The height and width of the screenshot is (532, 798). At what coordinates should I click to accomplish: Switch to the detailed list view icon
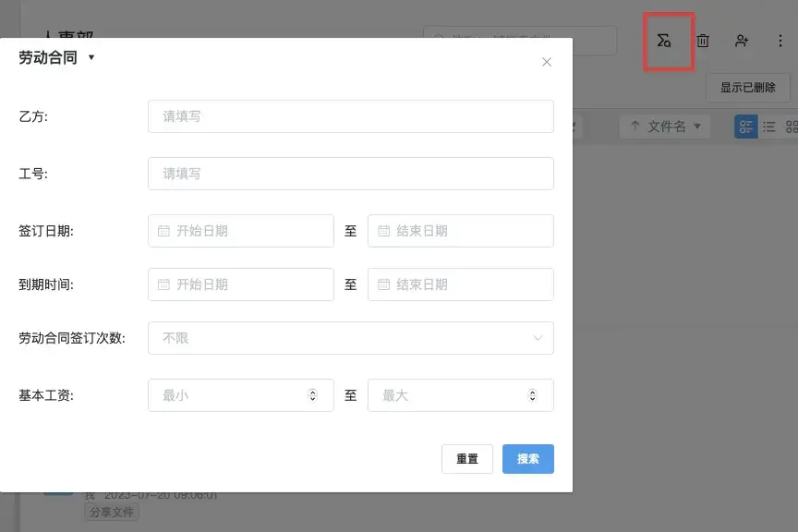click(x=745, y=127)
